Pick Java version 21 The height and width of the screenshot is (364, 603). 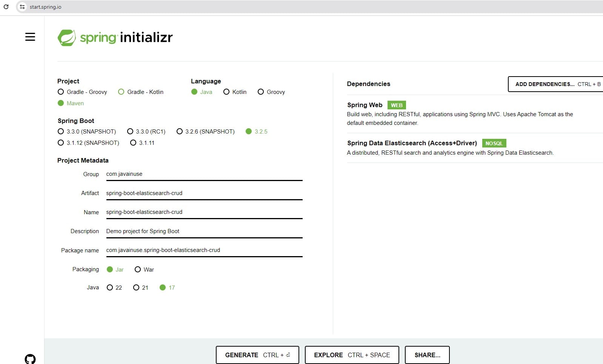tap(141, 288)
